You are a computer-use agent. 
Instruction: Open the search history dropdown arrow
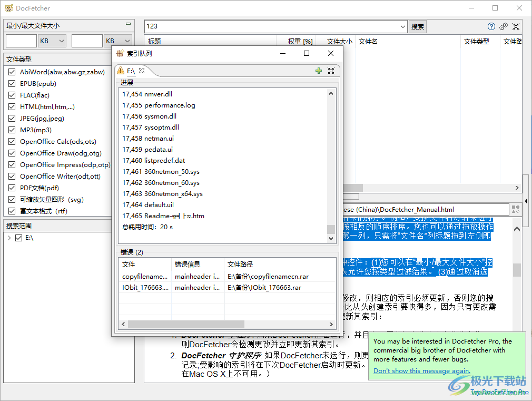pos(402,26)
